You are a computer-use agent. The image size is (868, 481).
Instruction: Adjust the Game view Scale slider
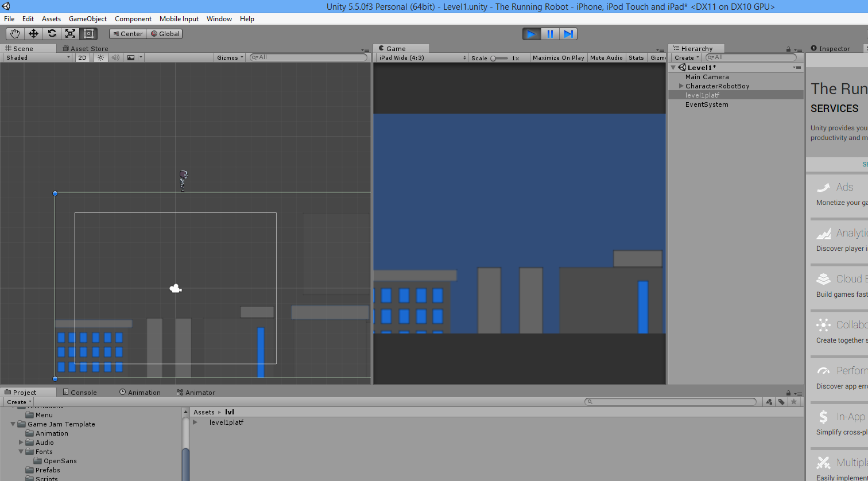click(499, 58)
